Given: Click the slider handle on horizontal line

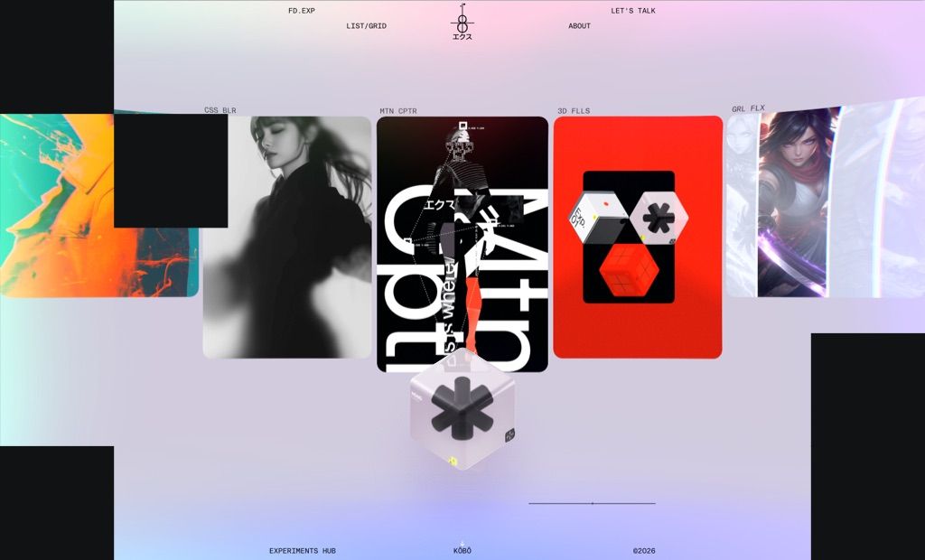Looking at the screenshot, I should pyautogui.click(x=593, y=503).
